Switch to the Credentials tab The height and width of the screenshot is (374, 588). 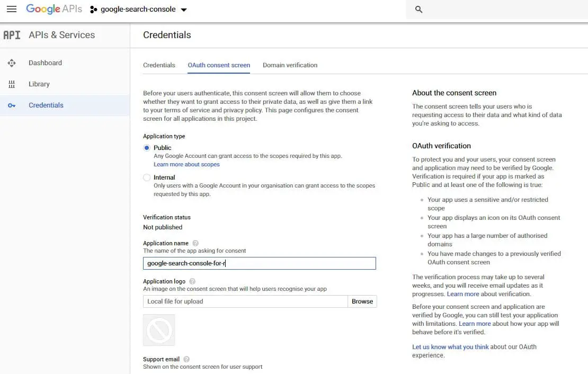point(159,65)
